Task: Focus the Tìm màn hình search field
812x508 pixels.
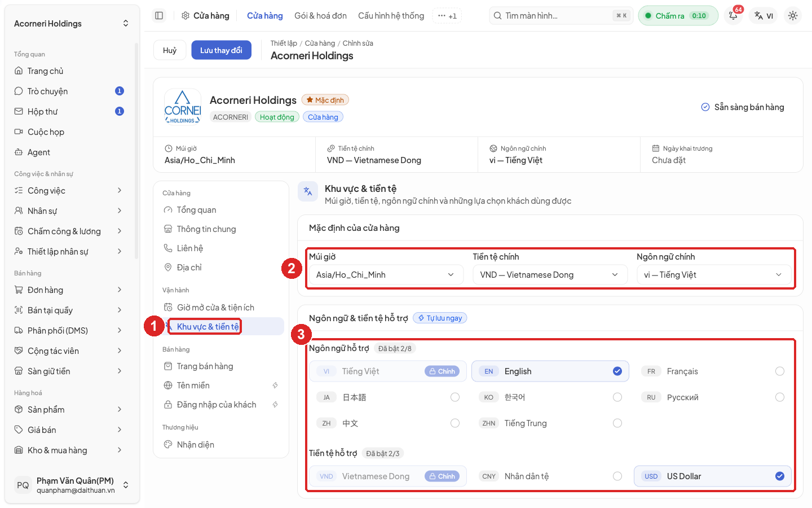Action: tap(561, 16)
